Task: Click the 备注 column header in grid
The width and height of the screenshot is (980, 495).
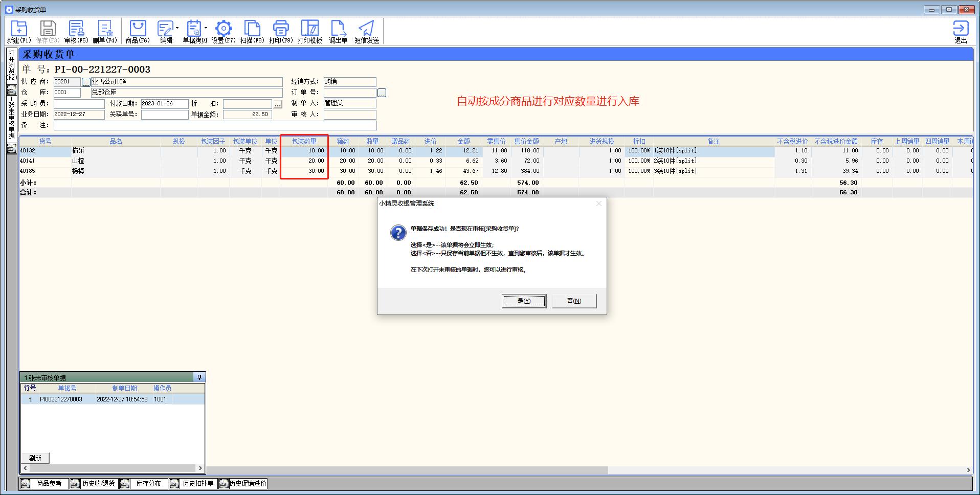Action: point(714,141)
